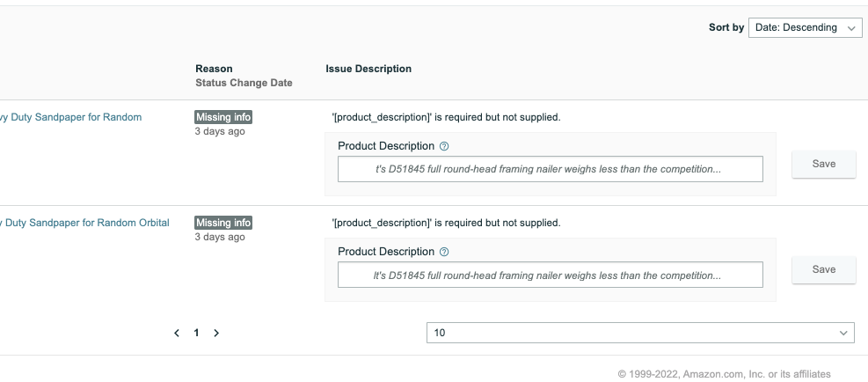Focus the second row Product Description field
868x382 pixels.
tap(550, 275)
